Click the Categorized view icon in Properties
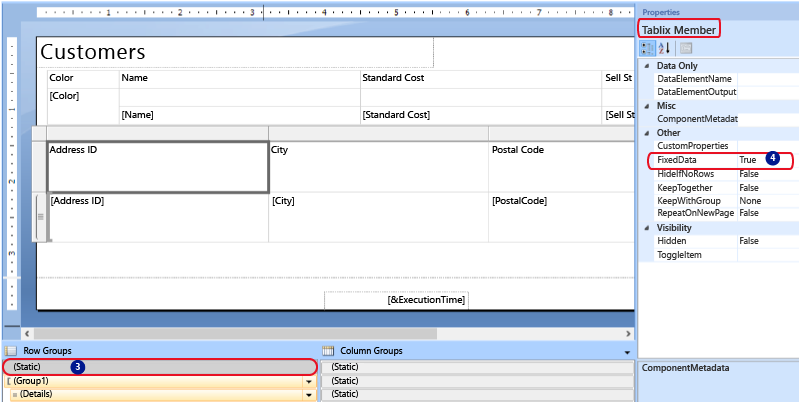Image resolution: width=799 pixels, height=402 pixels. coord(648,48)
